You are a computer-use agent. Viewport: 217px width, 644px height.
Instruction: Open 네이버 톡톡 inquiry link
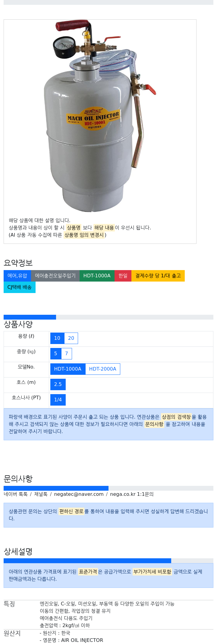pos(16,494)
